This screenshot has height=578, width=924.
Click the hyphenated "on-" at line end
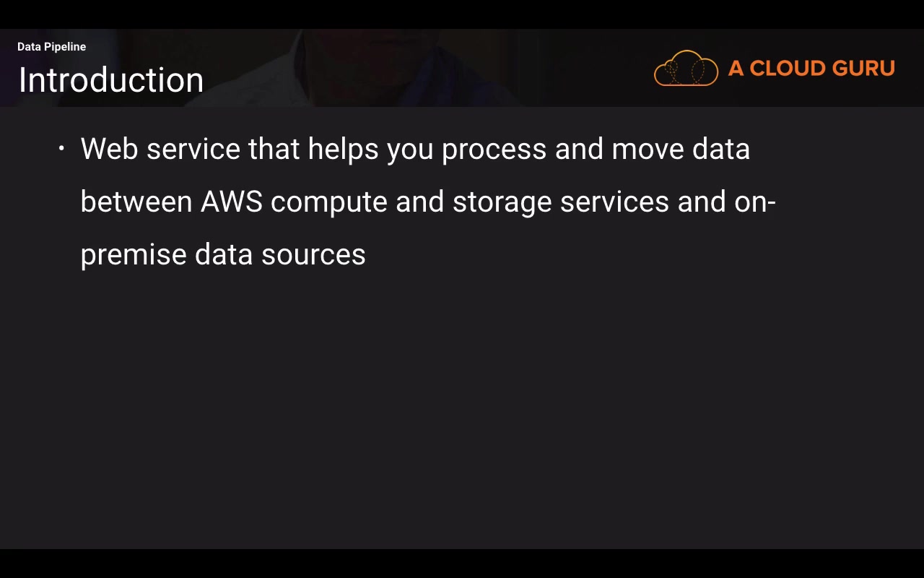coord(754,202)
